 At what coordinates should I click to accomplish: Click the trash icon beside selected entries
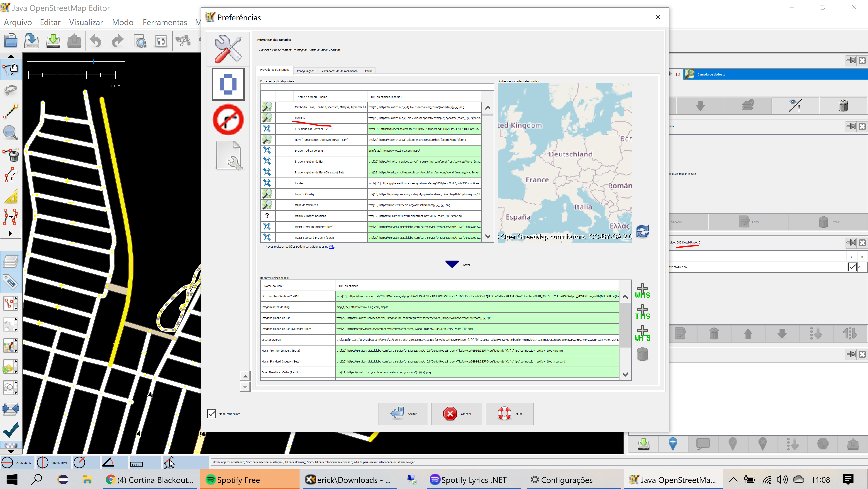[x=642, y=354]
